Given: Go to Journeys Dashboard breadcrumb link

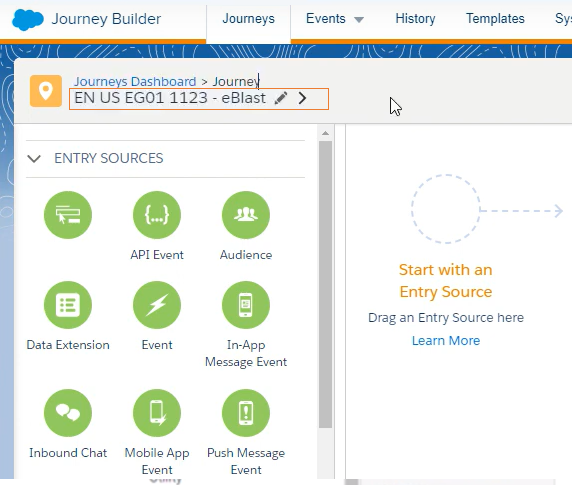Looking at the screenshot, I should (x=135, y=81).
